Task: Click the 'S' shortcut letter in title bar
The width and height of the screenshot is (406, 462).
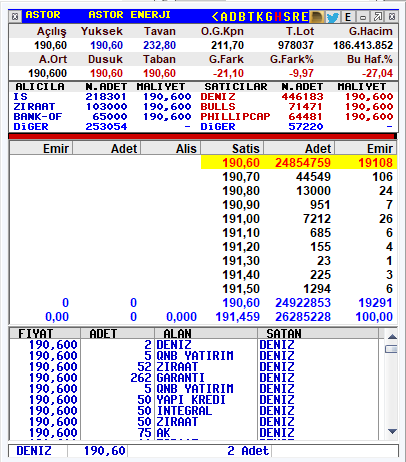Action: (287, 16)
